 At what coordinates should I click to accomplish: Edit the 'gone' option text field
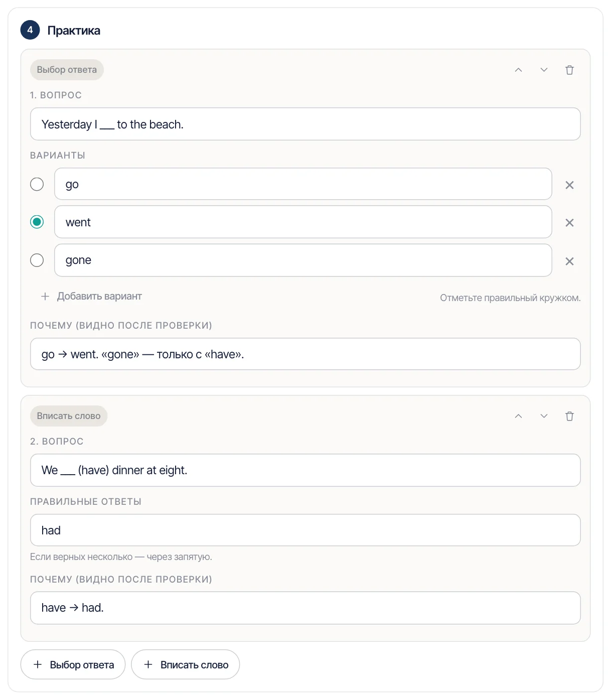pyautogui.click(x=303, y=260)
